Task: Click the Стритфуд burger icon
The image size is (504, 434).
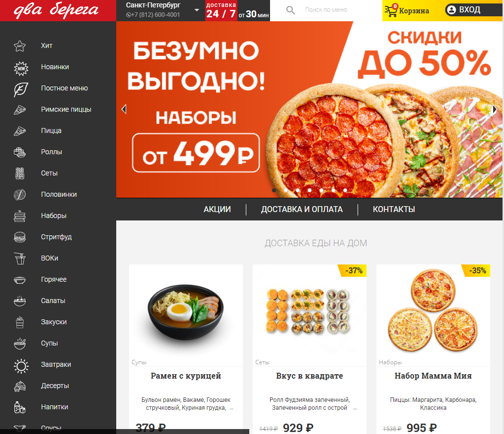Action: (x=20, y=237)
